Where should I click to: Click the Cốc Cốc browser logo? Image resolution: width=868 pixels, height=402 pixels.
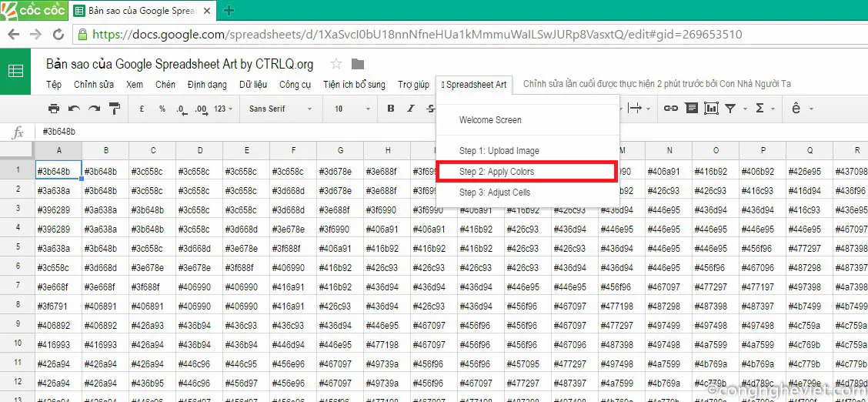35,10
